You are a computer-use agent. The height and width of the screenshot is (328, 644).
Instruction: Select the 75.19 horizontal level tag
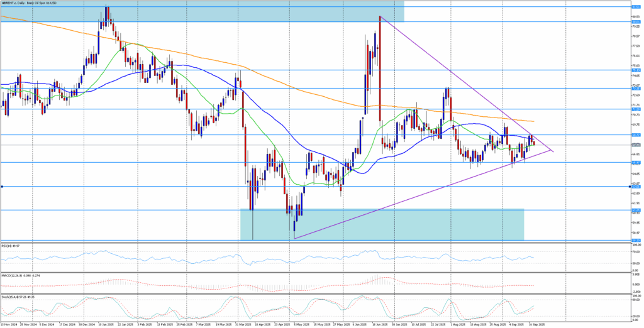635,70
